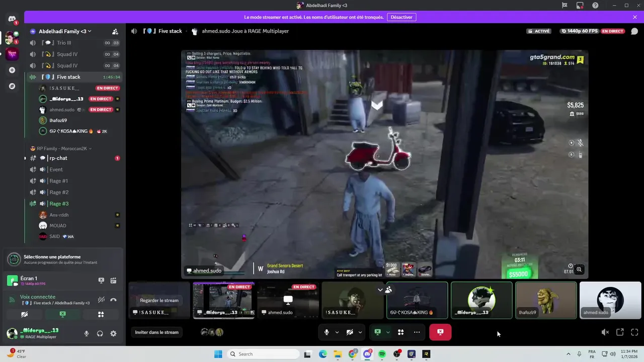Open Sélectionne une plateforme quest prompt
Image resolution: width=644 pixels, height=362 pixels.
click(63, 259)
